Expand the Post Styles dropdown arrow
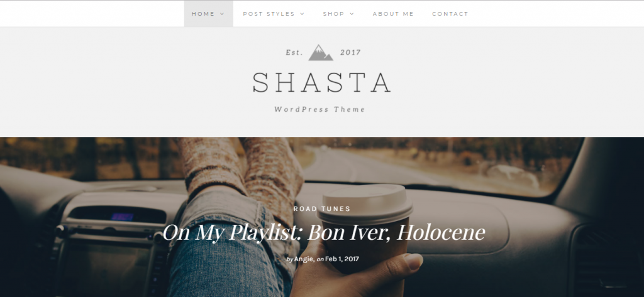The image size is (644, 297). click(303, 14)
